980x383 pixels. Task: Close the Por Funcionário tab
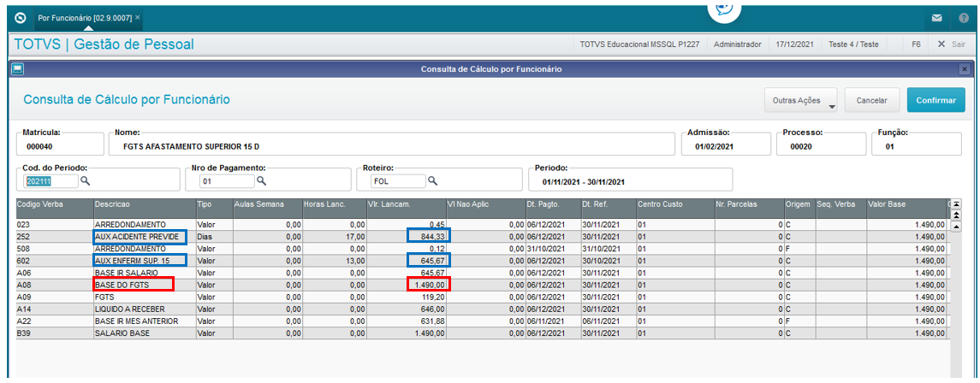coord(138,17)
